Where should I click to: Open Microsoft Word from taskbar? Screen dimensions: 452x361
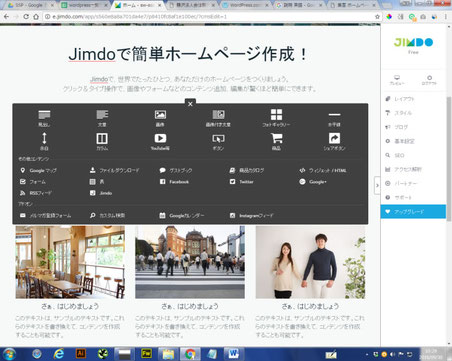233,354
